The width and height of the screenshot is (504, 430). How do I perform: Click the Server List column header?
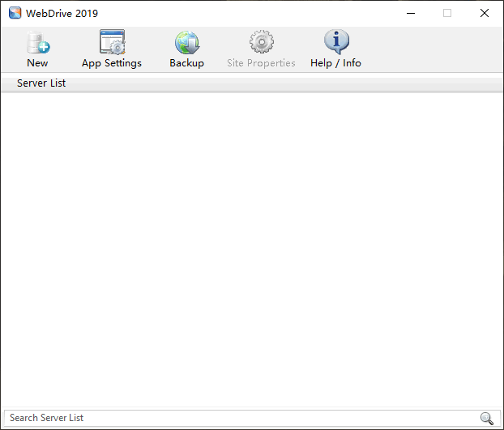point(252,83)
